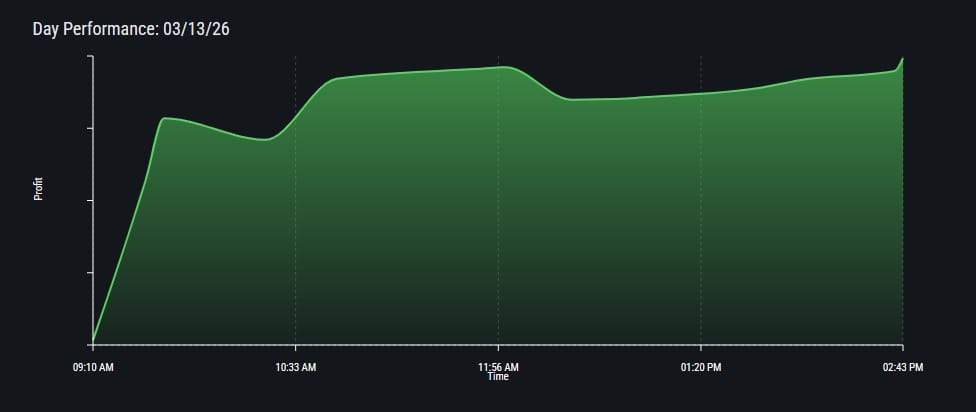Click the Profit y-axis label

click(x=39, y=189)
